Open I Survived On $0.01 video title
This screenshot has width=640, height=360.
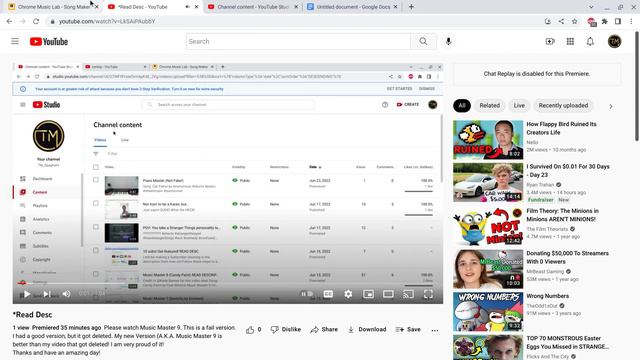568,171
